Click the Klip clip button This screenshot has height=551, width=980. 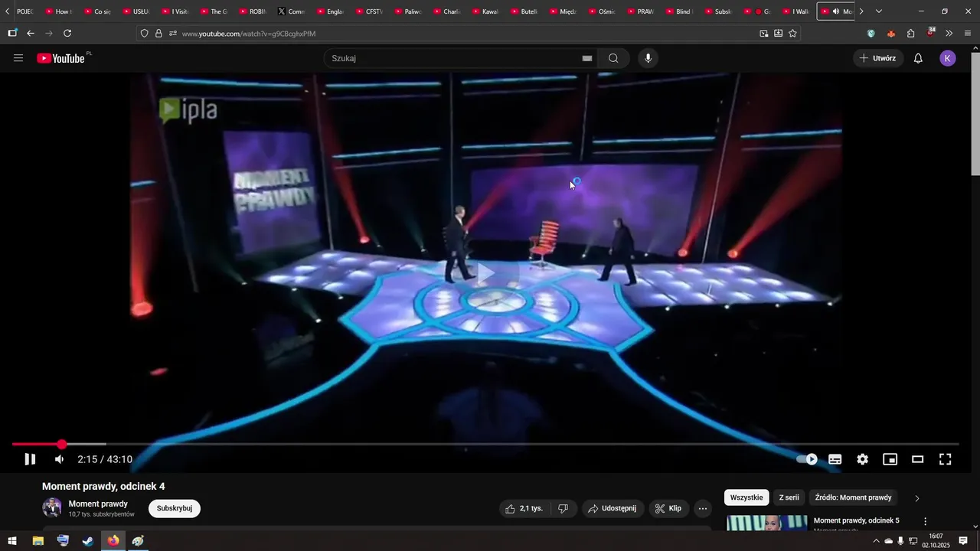pos(669,508)
